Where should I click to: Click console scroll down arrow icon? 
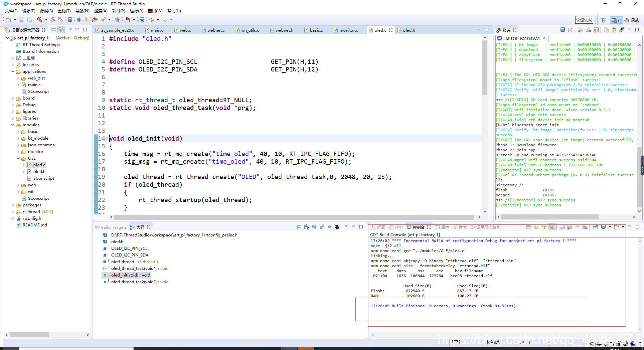click(x=536, y=227)
